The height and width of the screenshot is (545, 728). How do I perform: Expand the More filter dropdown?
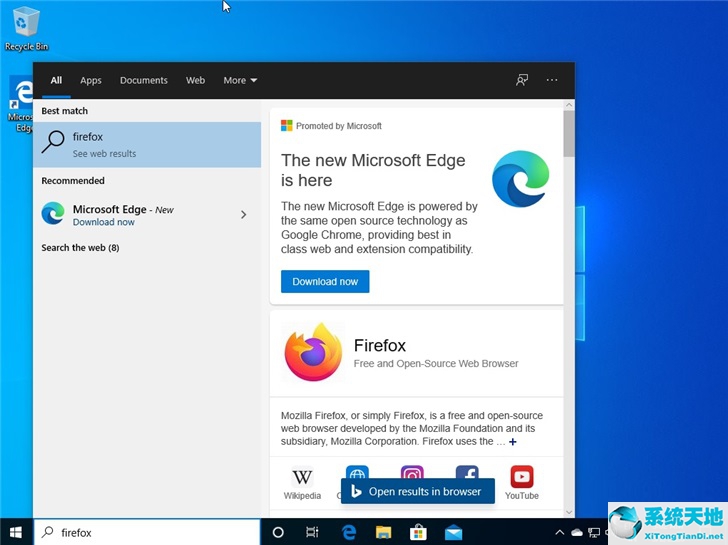click(x=240, y=80)
